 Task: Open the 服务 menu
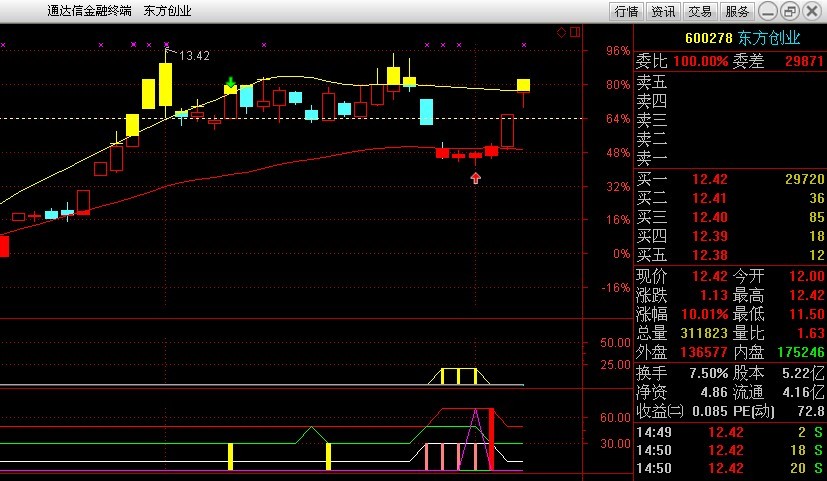coord(737,11)
